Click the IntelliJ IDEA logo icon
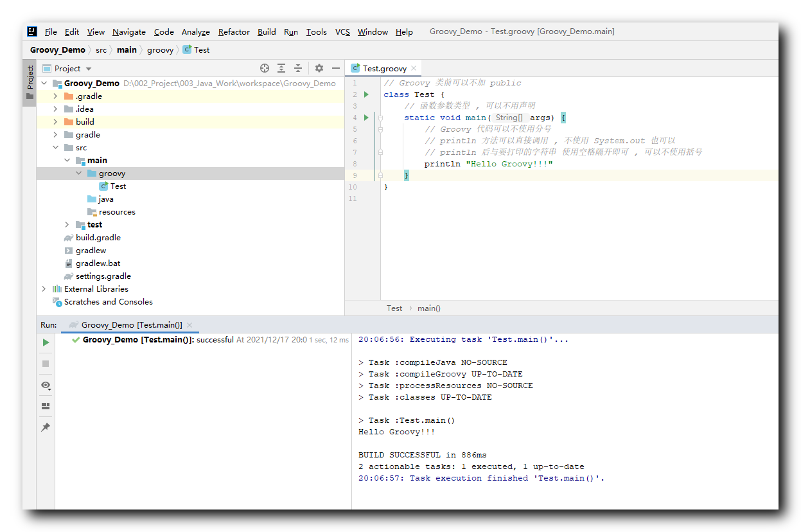The width and height of the screenshot is (801, 532). coord(32,31)
